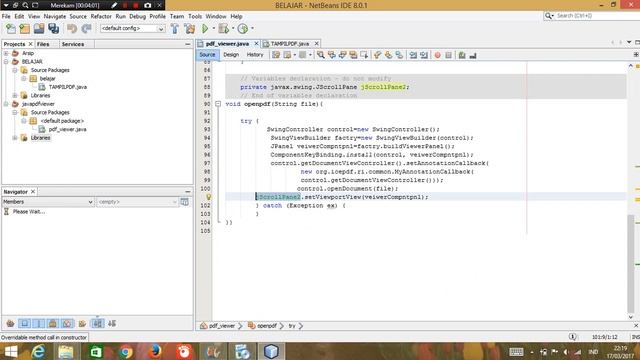Click the Find Selection magnifier icon in editor toolbar

click(321, 55)
